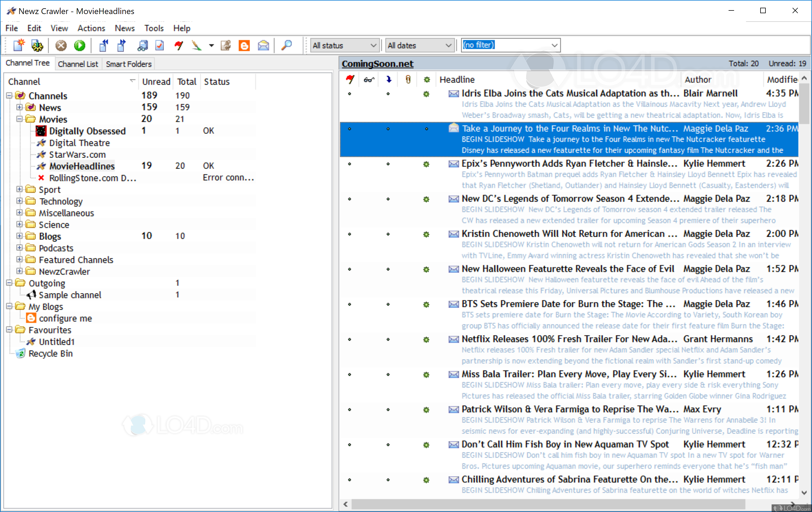Click the orange Blogger icon in toolbar
812x512 pixels.
(244, 45)
